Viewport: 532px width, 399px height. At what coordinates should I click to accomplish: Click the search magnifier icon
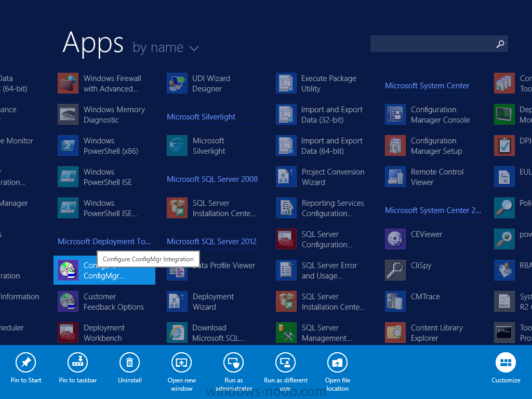500,44
